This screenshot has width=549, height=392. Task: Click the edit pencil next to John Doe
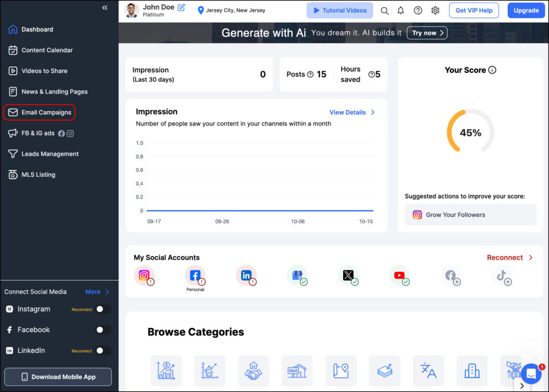[181, 7]
